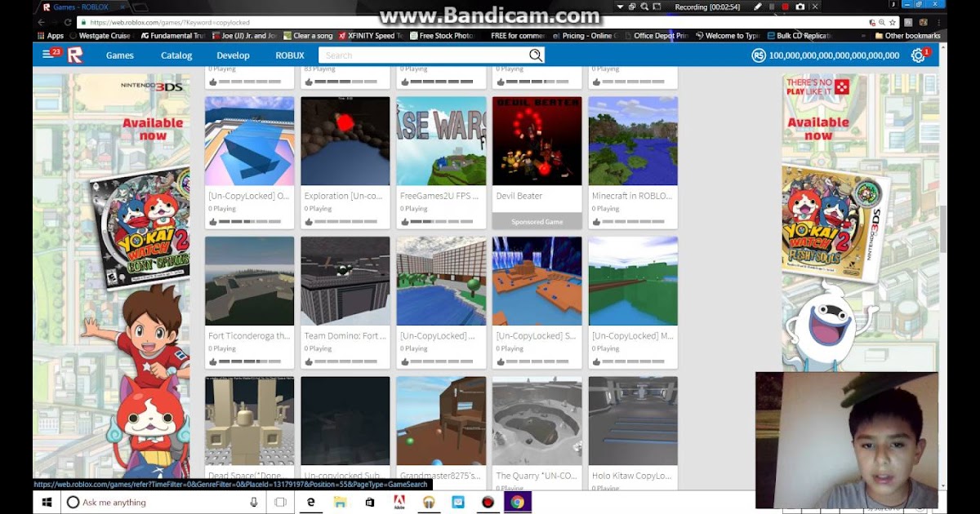Click the Windows Start button

point(47,503)
